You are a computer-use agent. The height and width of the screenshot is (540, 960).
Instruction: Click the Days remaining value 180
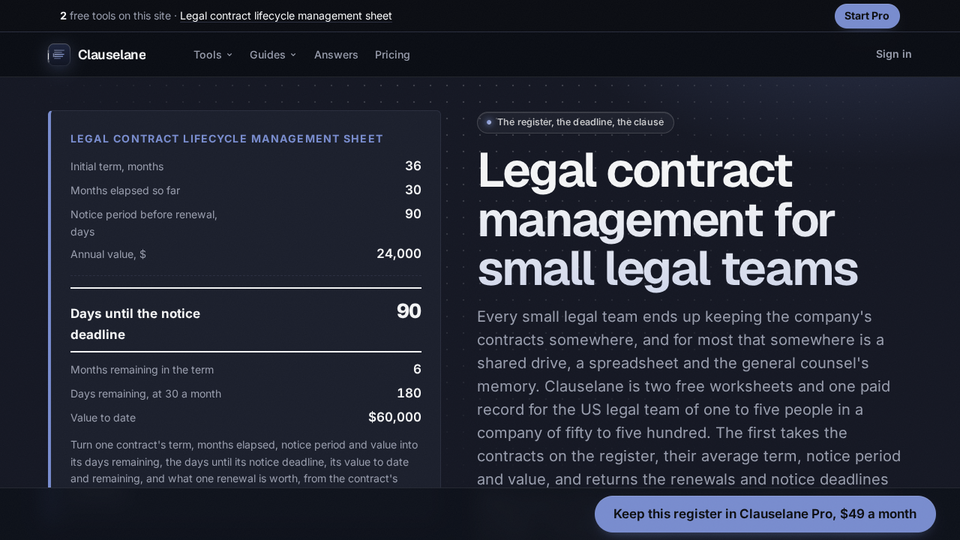tap(408, 393)
